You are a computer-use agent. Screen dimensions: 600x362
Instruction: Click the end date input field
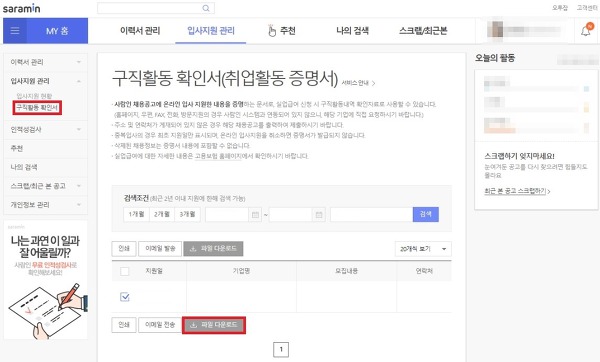[x=291, y=215]
